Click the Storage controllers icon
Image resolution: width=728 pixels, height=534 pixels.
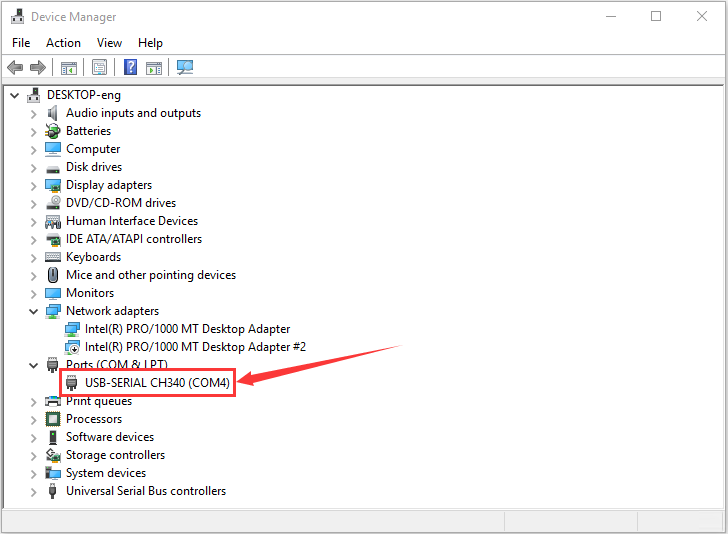(x=53, y=455)
